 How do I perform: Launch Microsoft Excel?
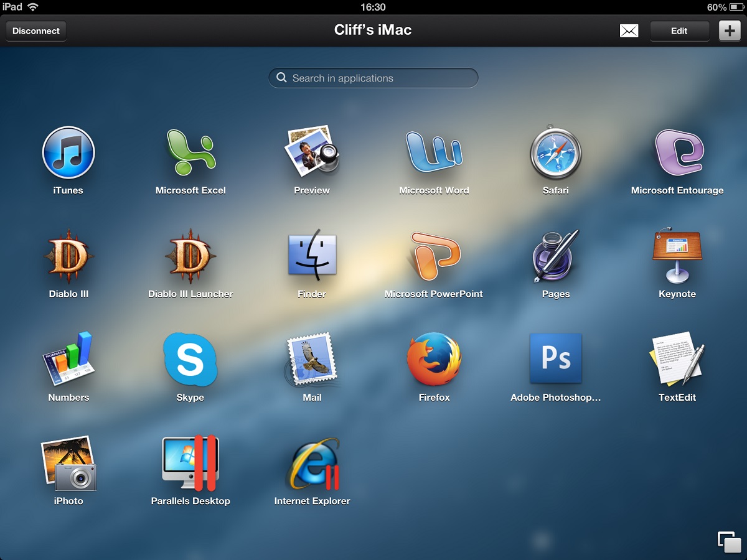[190, 152]
